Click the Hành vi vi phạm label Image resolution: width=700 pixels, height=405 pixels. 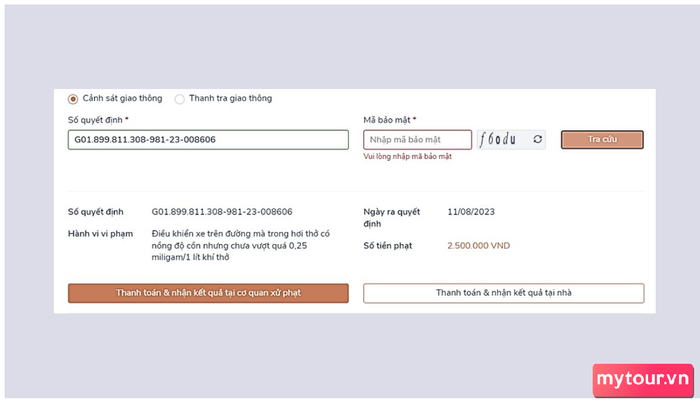(100, 234)
